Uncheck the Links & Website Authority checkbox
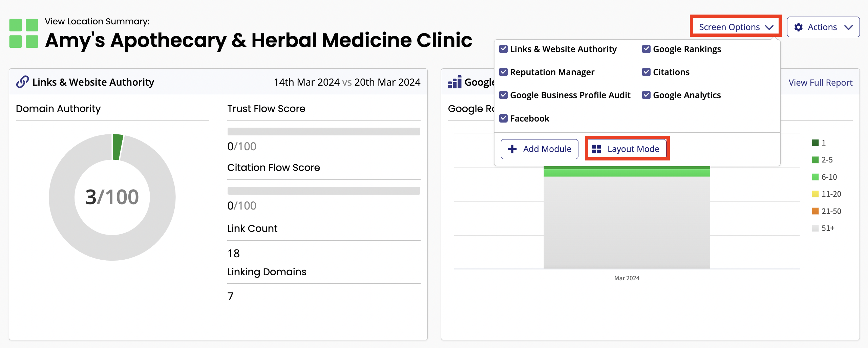868x348 pixels. point(504,49)
